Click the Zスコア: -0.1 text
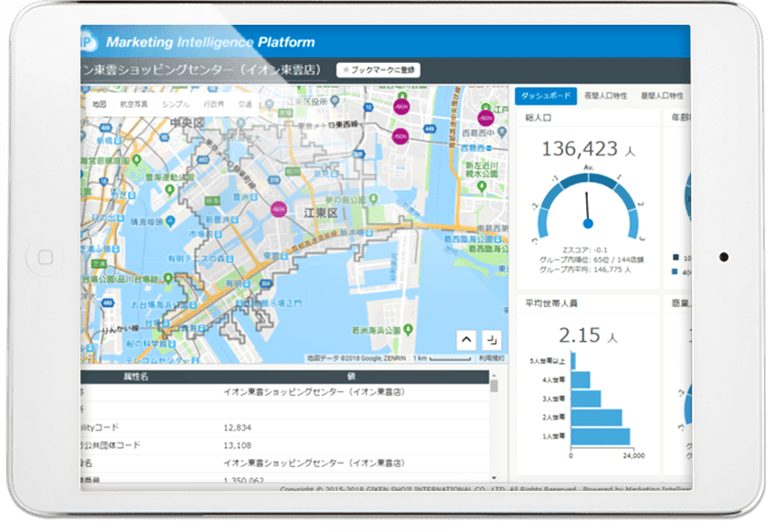 click(585, 250)
